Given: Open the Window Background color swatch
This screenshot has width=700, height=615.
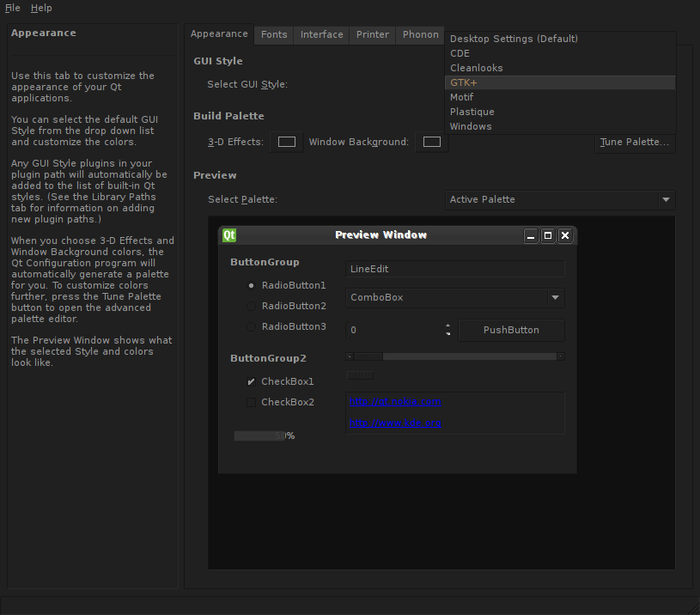Looking at the screenshot, I should click(432, 142).
